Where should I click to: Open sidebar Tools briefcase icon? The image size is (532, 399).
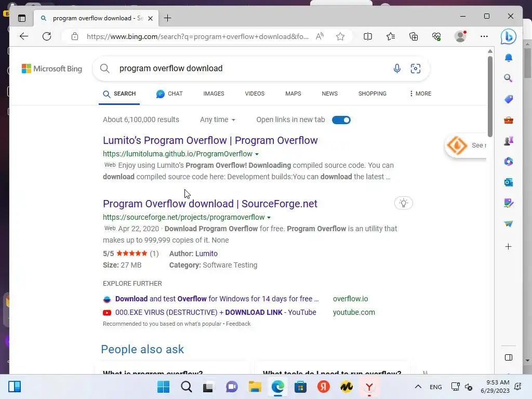(x=508, y=120)
